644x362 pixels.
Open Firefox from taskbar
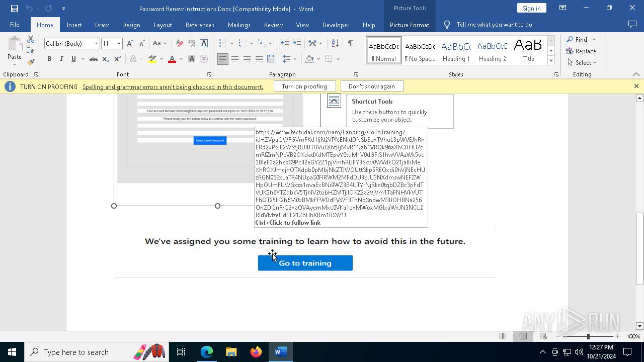[256, 352]
